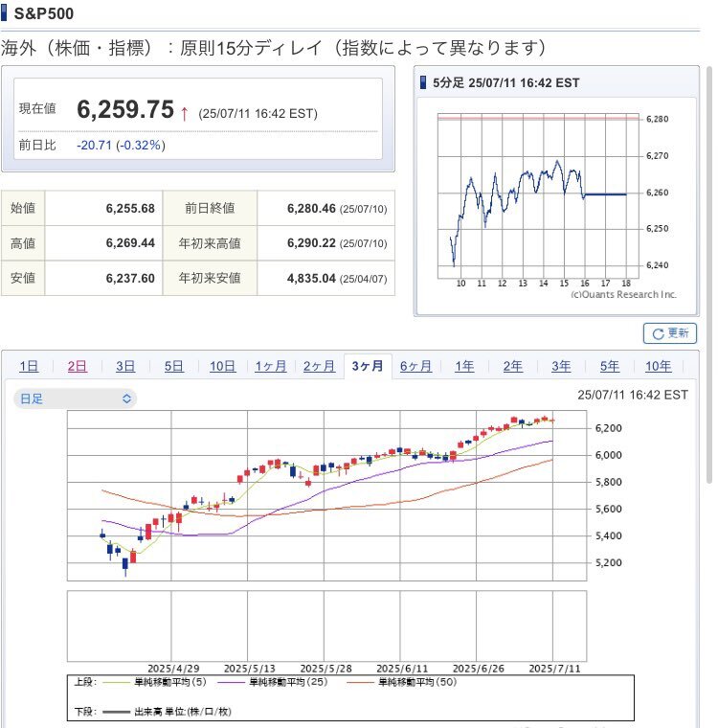Click the page vertical scrollbar
The height and width of the screenshot is (728, 718).
coord(709,274)
